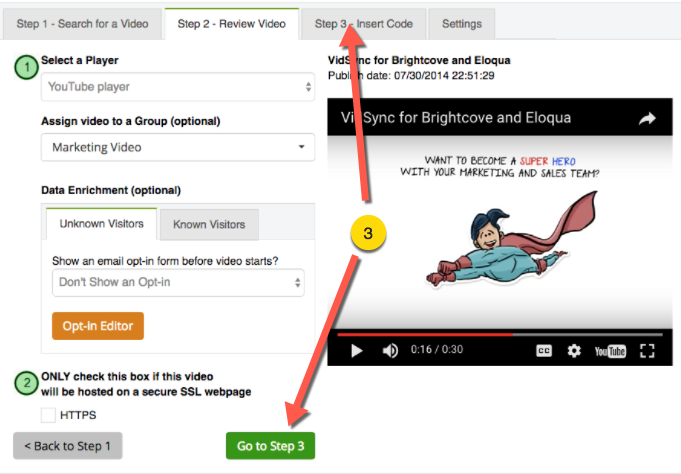Click the share arrow on the video
Image resolution: width=681 pixels, height=474 pixels.
point(647,118)
